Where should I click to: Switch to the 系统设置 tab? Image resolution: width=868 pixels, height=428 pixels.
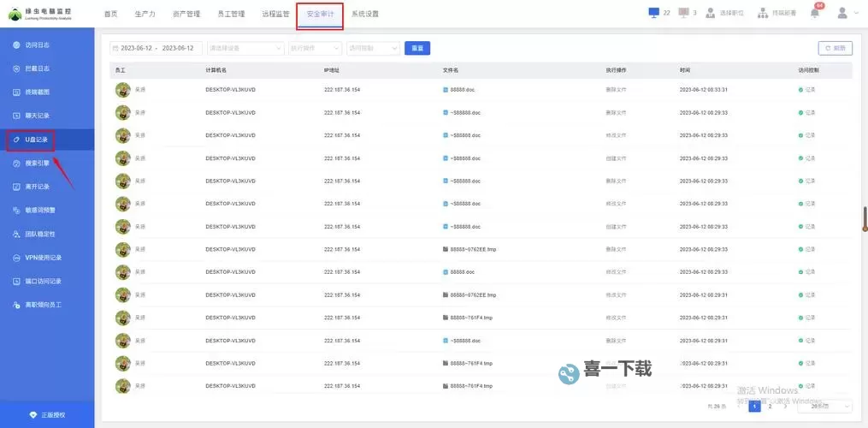pyautogui.click(x=365, y=14)
